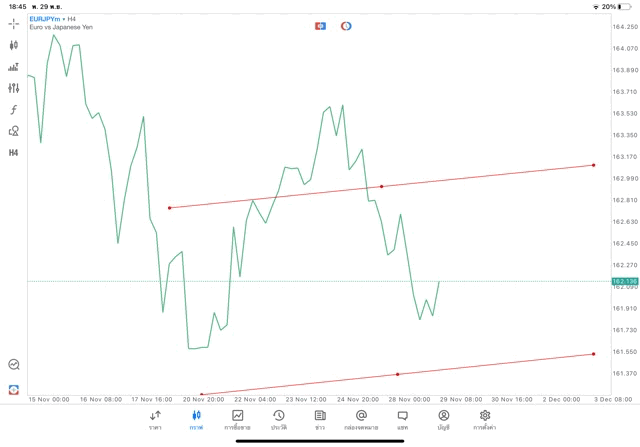Open the H4 timeframe selector

tap(13, 153)
